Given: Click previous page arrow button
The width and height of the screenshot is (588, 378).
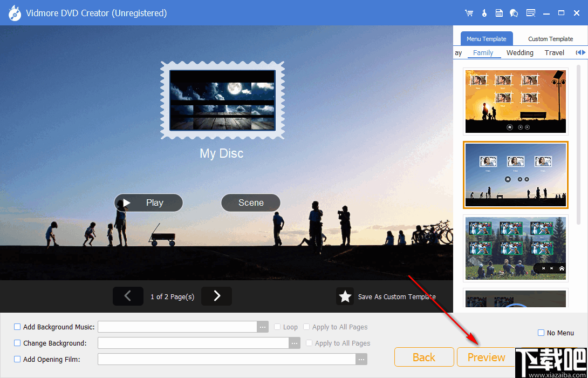Looking at the screenshot, I should pos(128,296).
